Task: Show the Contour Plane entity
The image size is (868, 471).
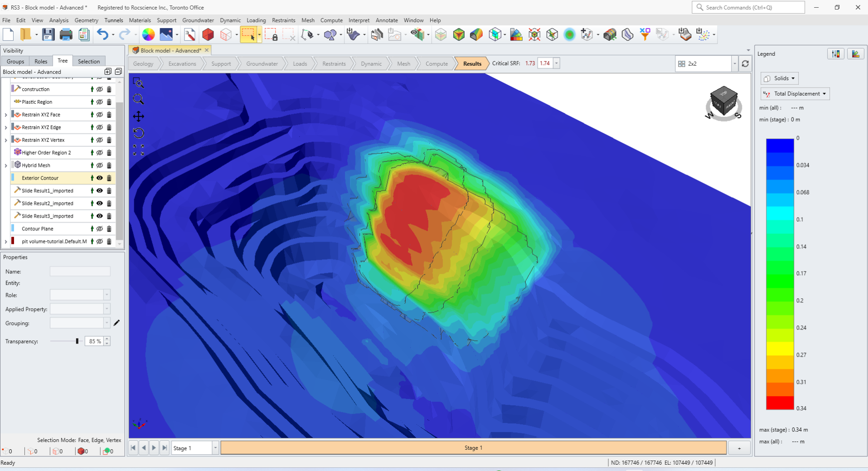Action: (100, 229)
